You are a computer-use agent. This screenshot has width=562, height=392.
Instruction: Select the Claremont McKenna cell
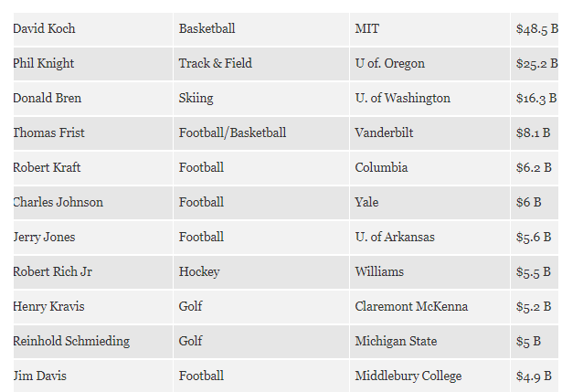(429, 307)
